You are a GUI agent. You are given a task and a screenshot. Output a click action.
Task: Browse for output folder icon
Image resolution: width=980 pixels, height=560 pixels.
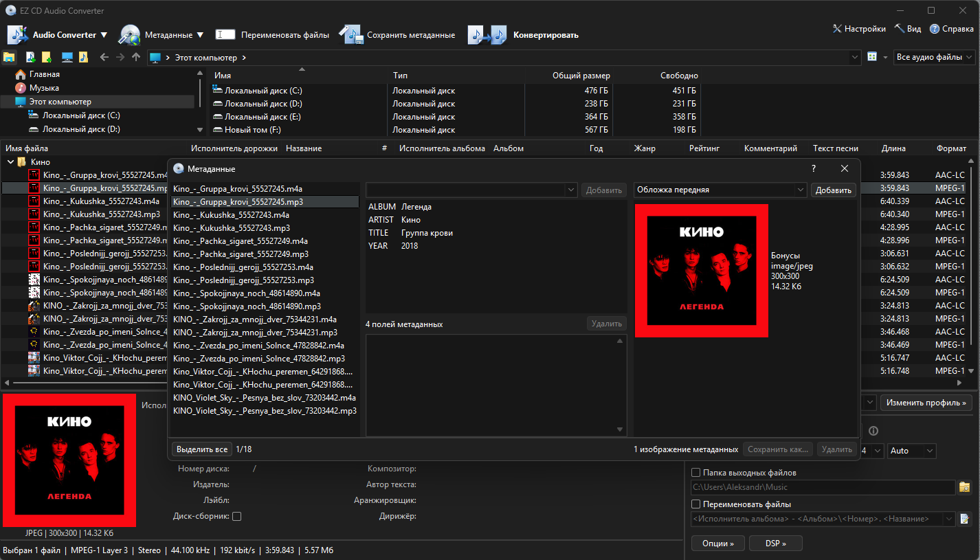point(966,487)
